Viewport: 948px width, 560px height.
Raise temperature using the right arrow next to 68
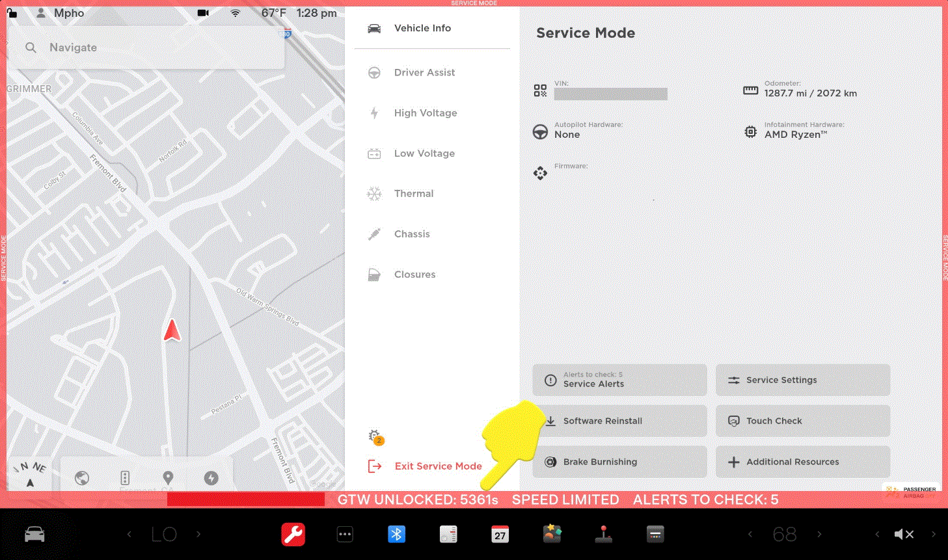click(819, 534)
